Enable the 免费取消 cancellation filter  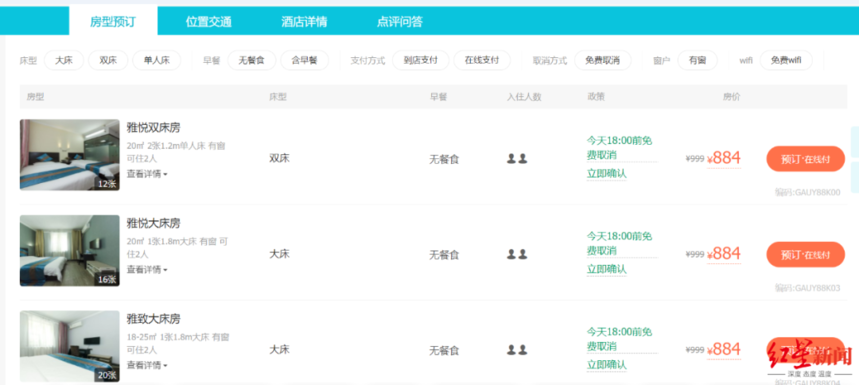603,60
